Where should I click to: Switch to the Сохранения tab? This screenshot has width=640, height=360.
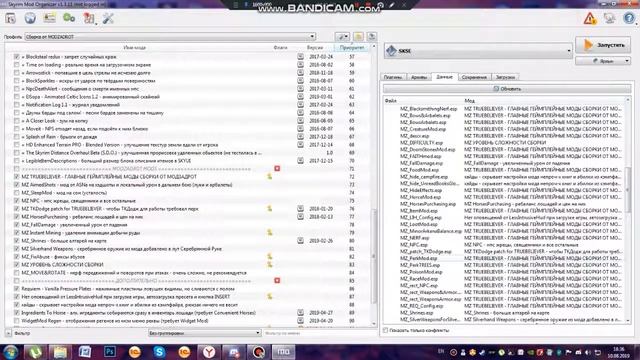click(x=474, y=77)
